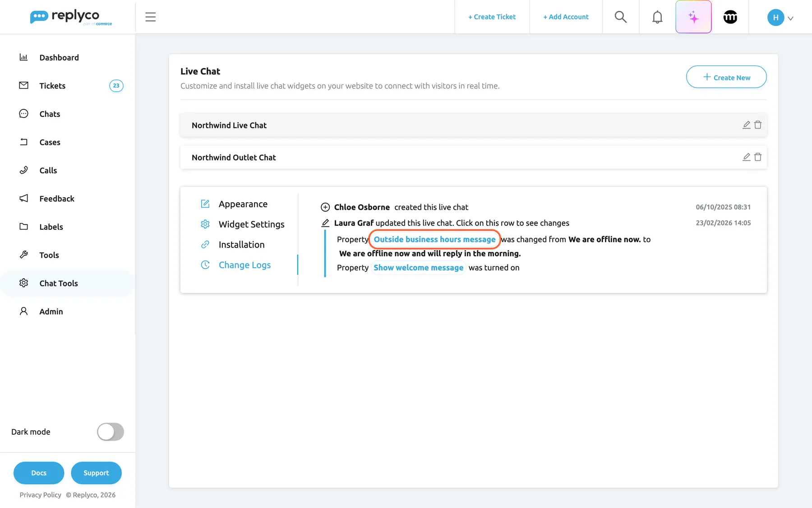The height and width of the screenshot is (508, 812).
Task: Click Show welcome message property
Action: pyautogui.click(x=418, y=267)
